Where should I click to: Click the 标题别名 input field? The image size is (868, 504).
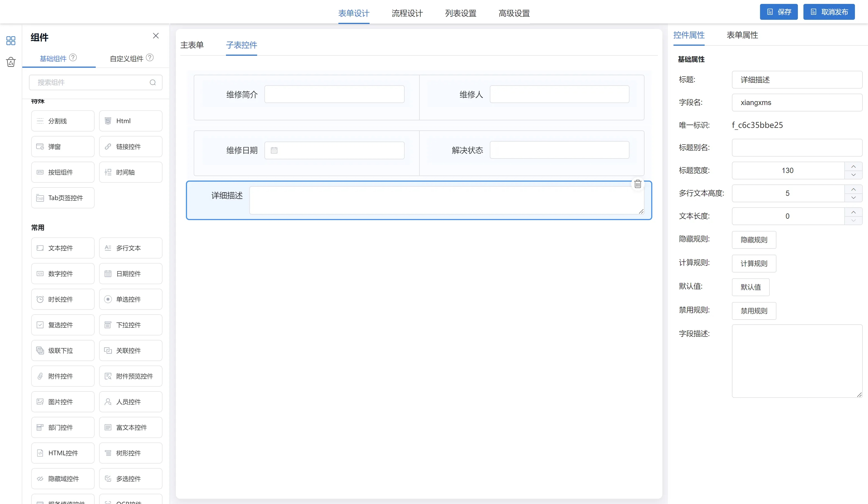(797, 148)
